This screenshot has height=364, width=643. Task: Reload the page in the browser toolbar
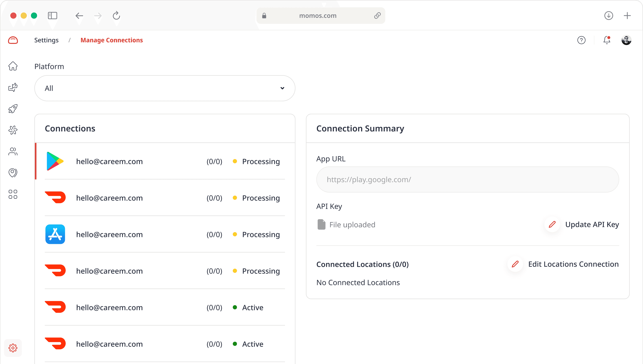click(116, 16)
